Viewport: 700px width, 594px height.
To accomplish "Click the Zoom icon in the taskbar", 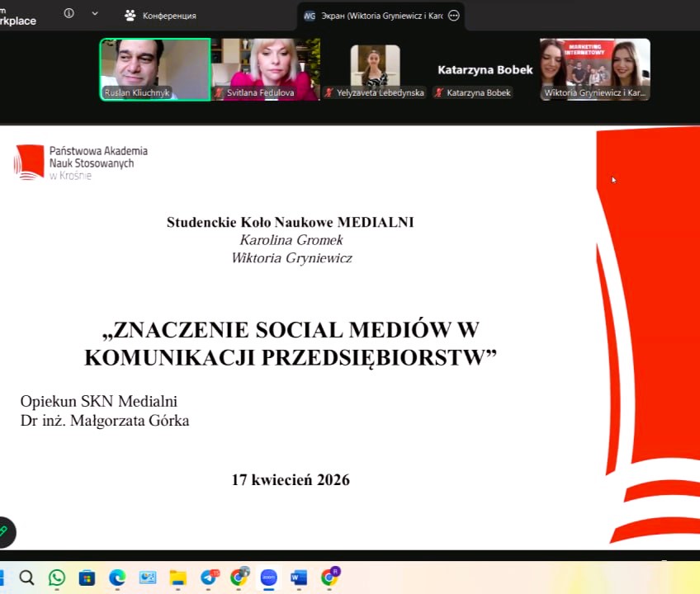I will point(268,577).
